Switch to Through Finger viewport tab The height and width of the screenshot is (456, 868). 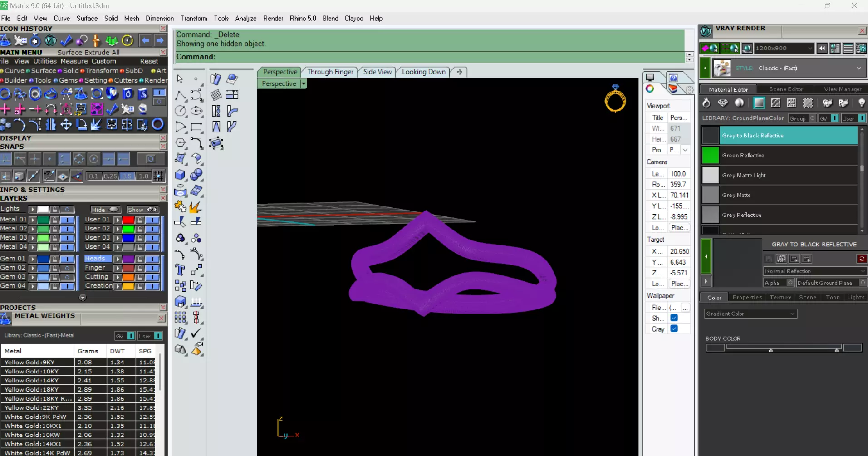(330, 72)
